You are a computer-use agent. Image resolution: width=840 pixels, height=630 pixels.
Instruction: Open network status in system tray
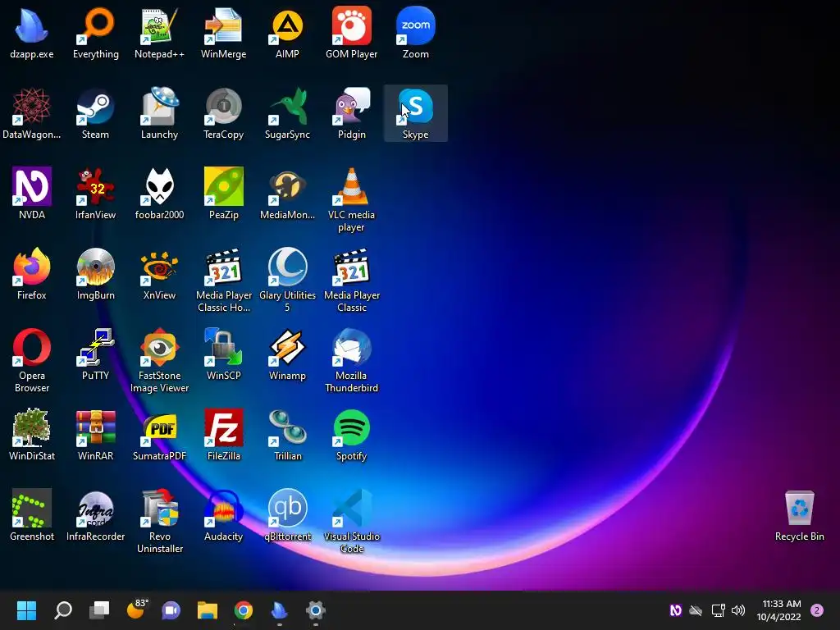click(718, 610)
